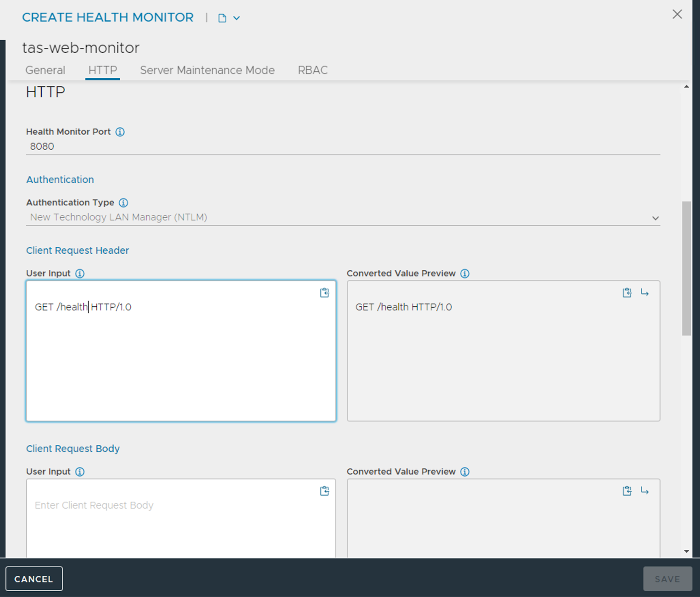Click the Health Monitor Port label

coord(68,132)
